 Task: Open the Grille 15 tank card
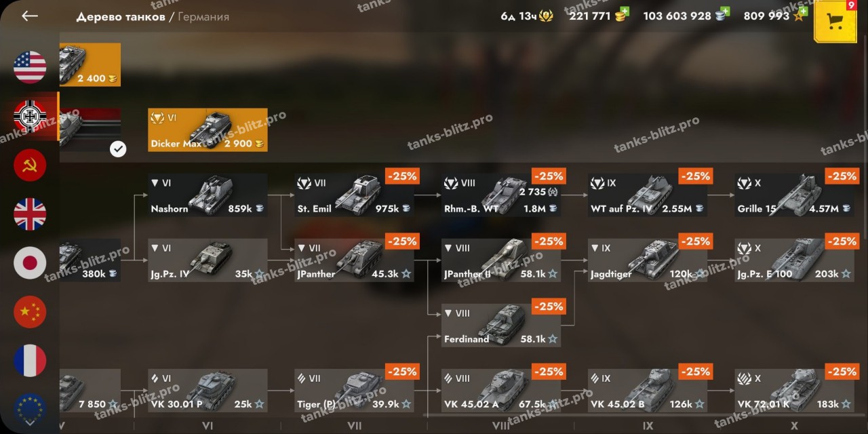pyautogui.click(x=794, y=195)
